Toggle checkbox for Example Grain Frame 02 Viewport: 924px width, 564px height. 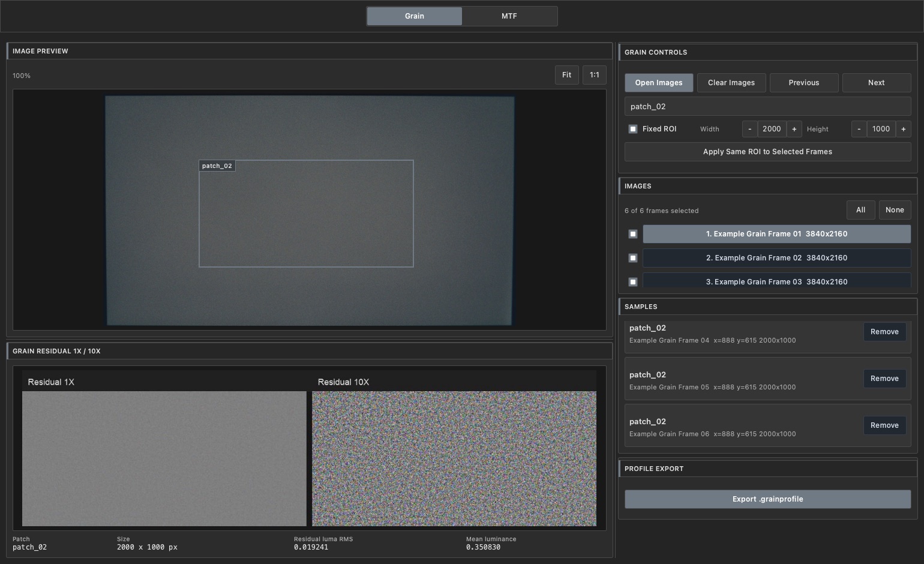coord(633,258)
